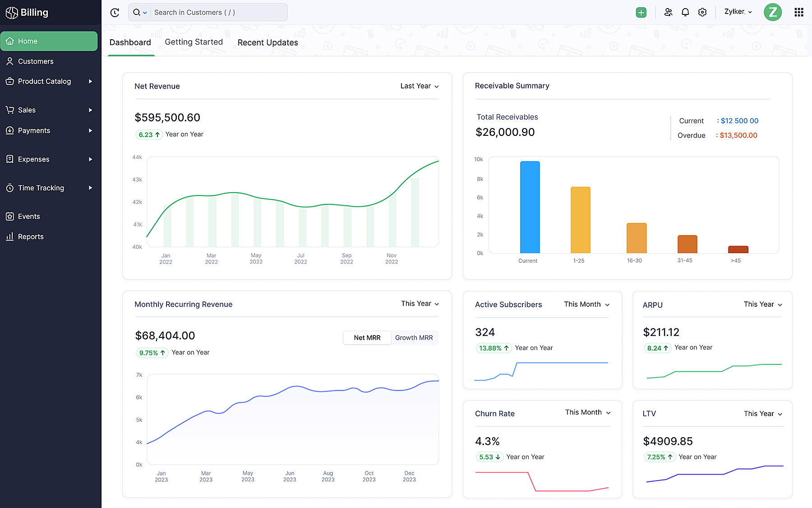The width and height of the screenshot is (812, 508).
Task: Open Active Subscribers This Month dropdown
Action: pyautogui.click(x=586, y=305)
